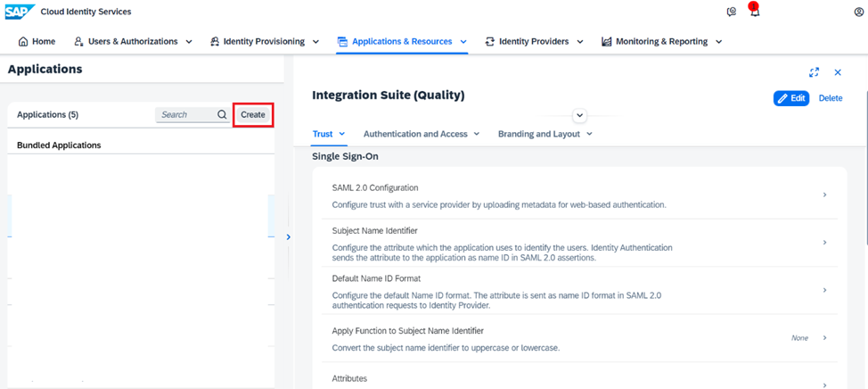Viewport: 868px width, 389px height.
Task: Open Monitoring & Reporting menu
Action: pos(661,42)
